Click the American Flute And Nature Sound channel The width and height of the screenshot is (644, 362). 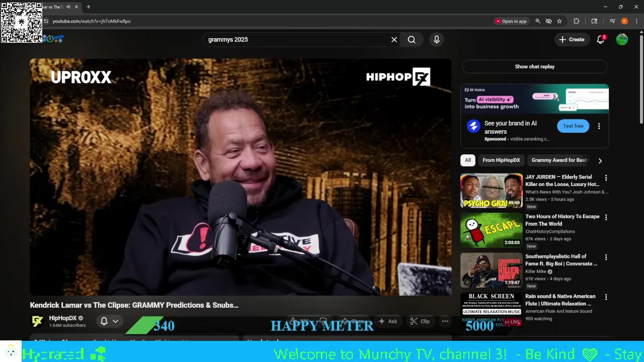[x=558, y=311]
